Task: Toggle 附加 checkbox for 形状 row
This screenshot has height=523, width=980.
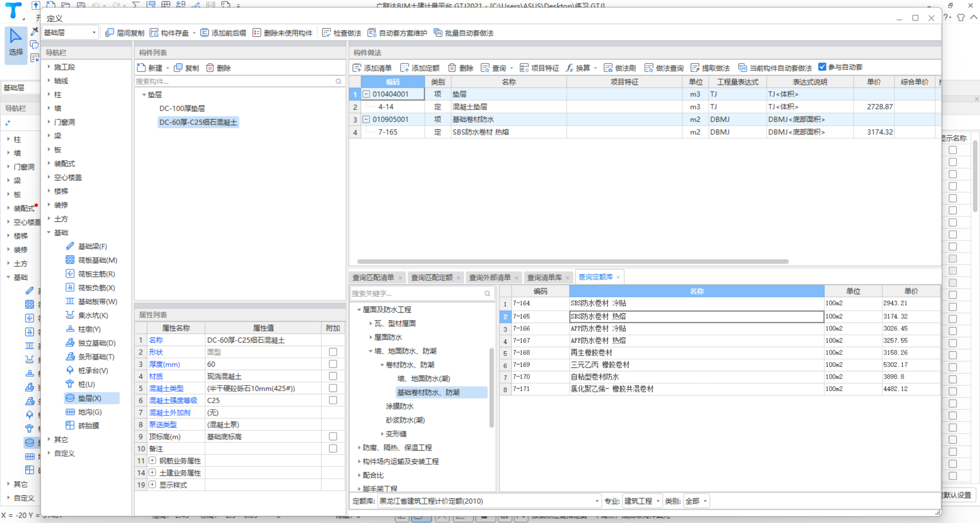Action: pos(333,352)
